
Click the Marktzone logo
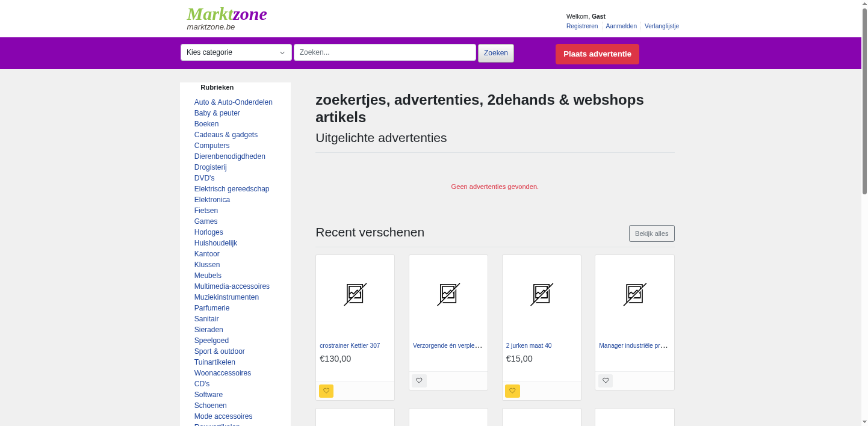(x=227, y=14)
